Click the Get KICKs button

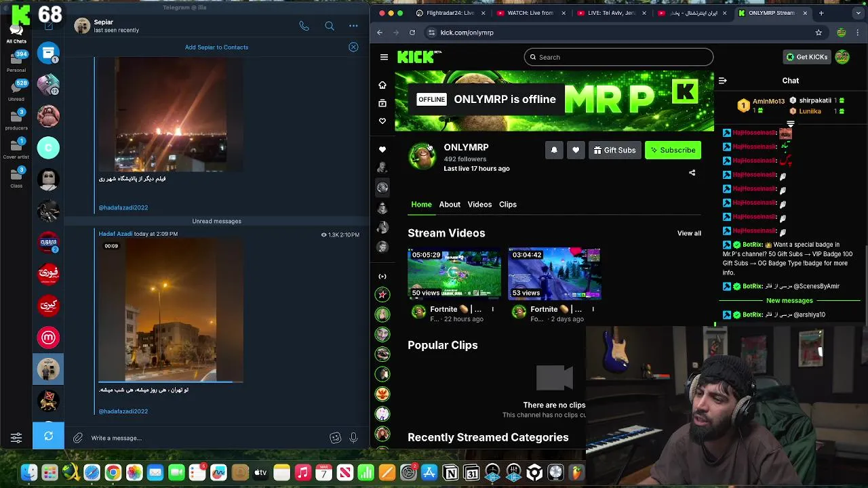click(806, 57)
